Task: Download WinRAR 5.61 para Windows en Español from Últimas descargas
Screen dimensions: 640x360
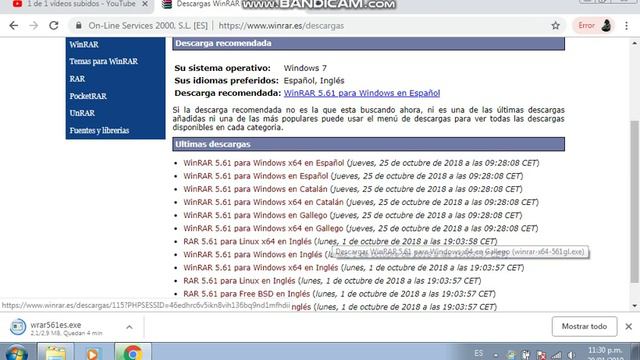Action: tap(256, 176)
